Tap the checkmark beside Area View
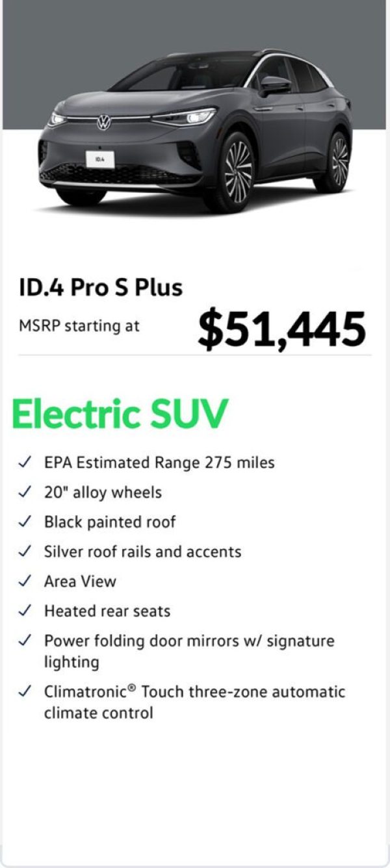The height and width of the screenshot is (868, 390). coord(25,581)
